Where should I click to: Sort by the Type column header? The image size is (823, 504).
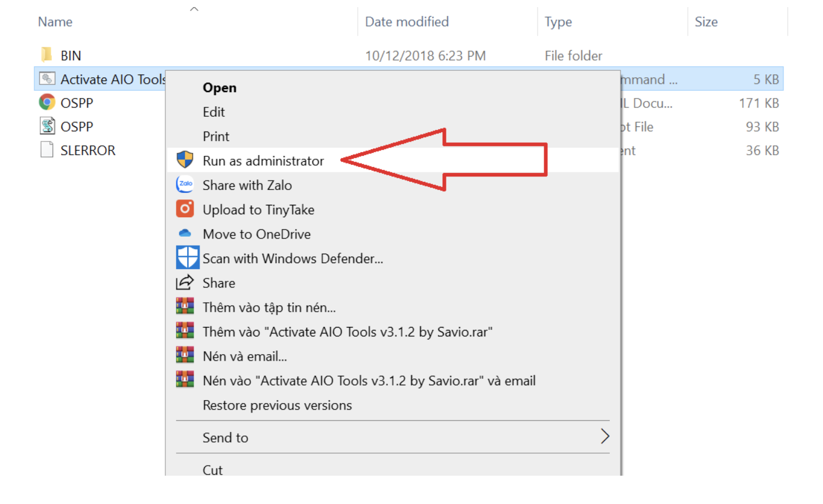(x=558, y=22)
